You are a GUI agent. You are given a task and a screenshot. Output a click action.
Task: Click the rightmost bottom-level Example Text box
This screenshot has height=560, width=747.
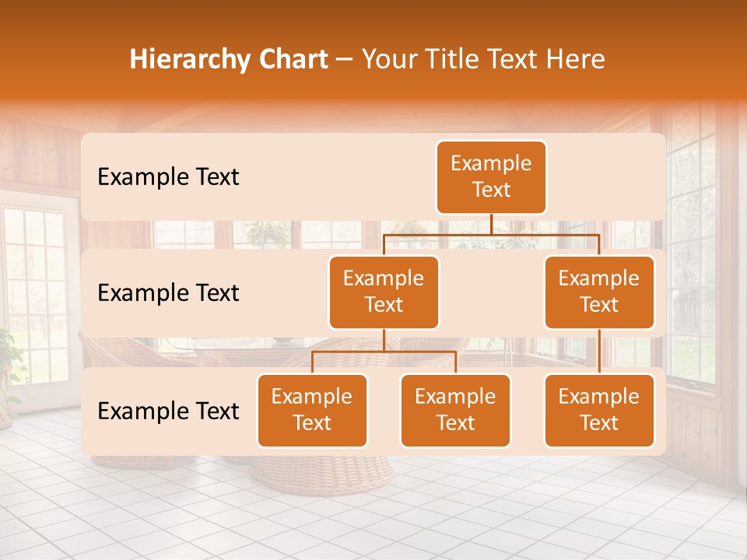[599, 411]
